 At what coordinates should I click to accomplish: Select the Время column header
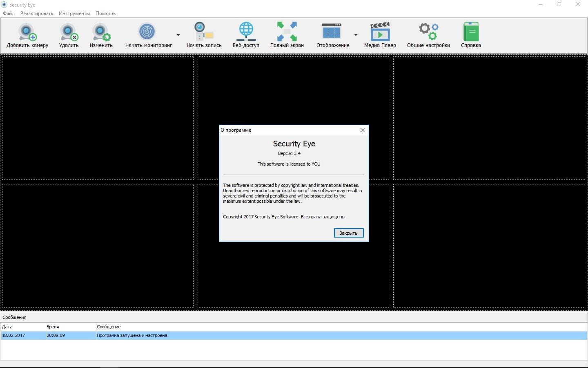(71, 327)
